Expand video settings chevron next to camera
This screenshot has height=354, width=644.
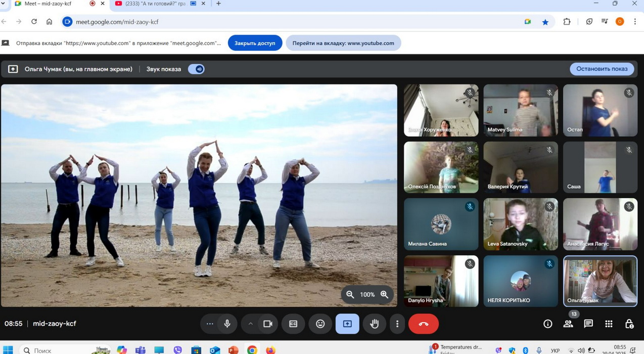[x=250, y=324]
